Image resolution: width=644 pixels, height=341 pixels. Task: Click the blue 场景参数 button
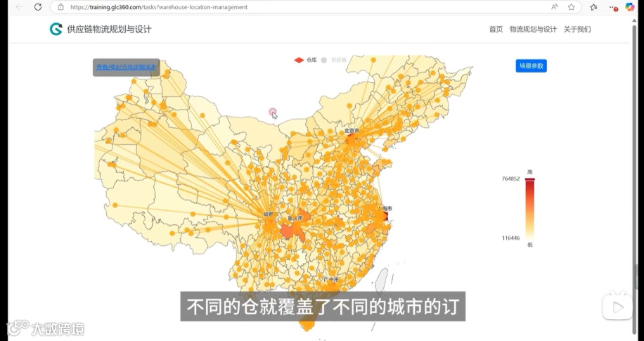pyautogui.click(x=531, y=65)
